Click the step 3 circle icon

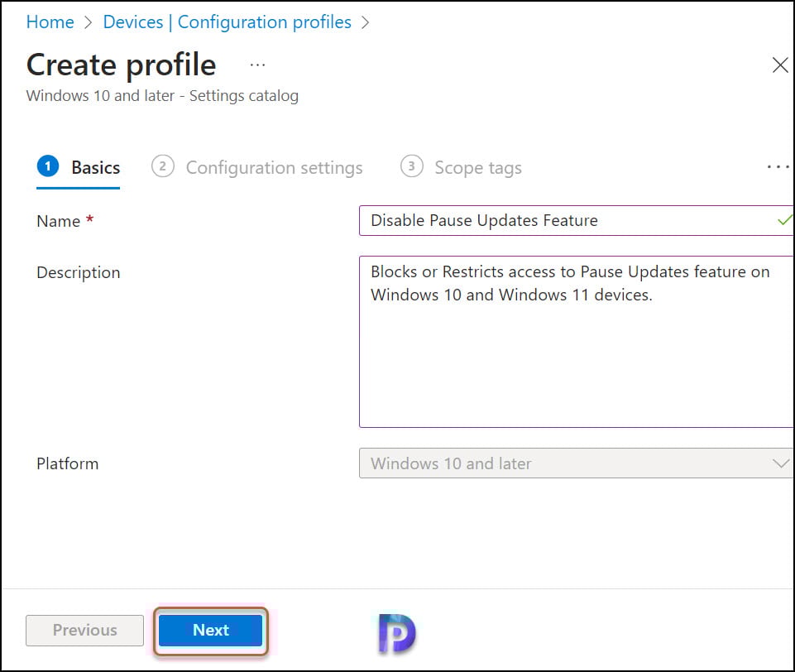click(412, 166)
